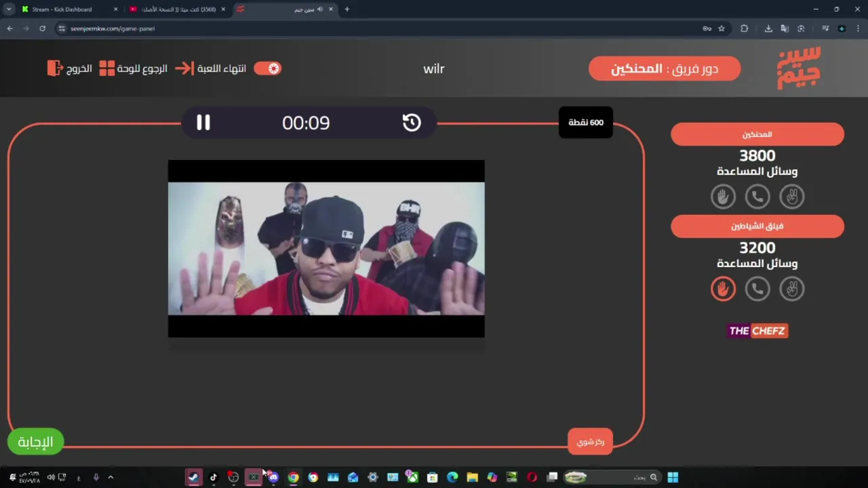Use المحنكين team's hand lifeline
Screen dimensions: 868x488
tap(723, 197)
